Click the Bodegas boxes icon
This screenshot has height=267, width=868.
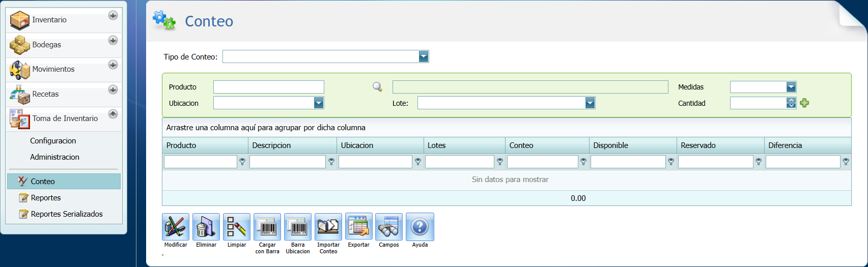click(20, 45)
